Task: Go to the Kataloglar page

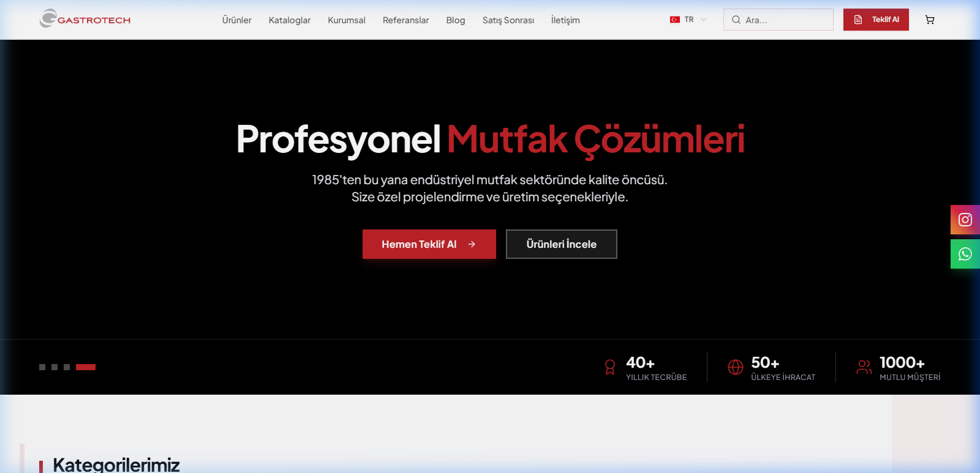Action: tap(289, 20)
